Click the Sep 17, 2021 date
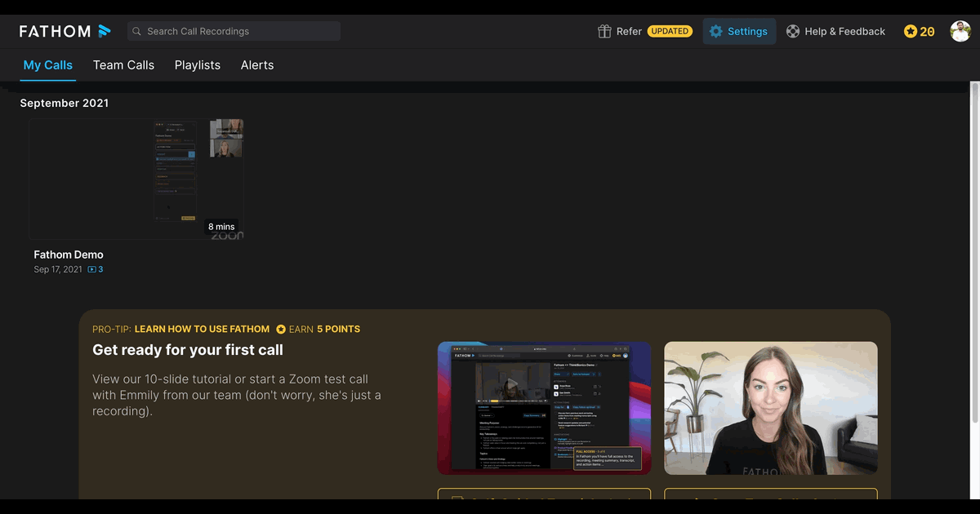Screen dimensions: 980x514 [x=58, y=269]
